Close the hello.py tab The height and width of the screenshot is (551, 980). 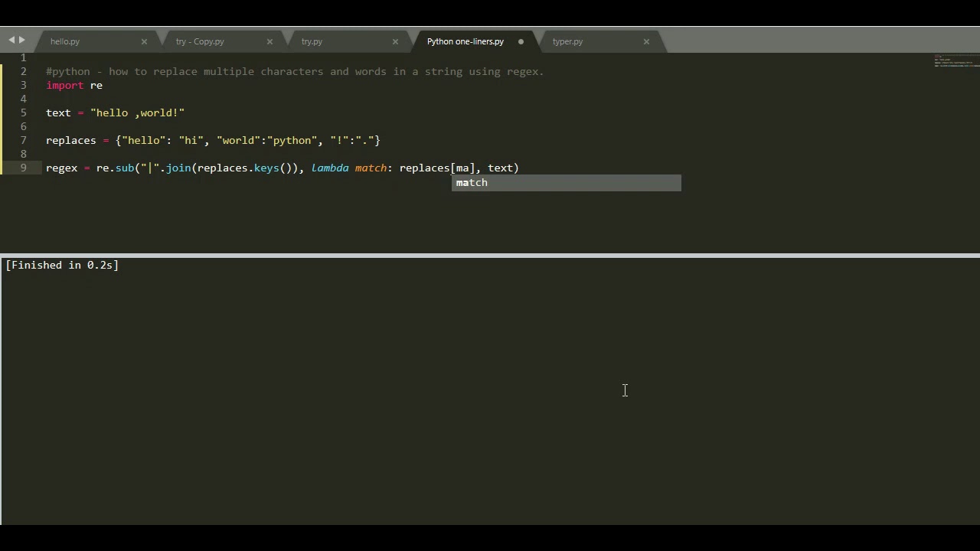144,41
